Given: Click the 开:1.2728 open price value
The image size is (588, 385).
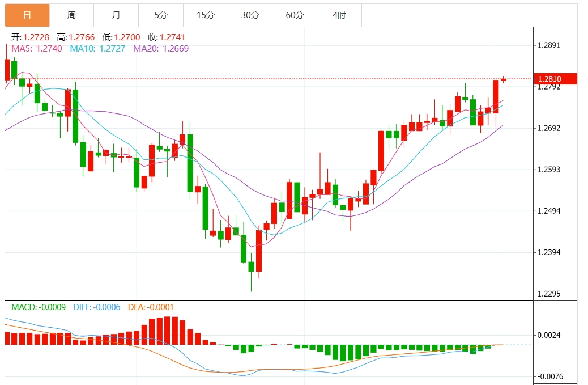Looking at the screenshot, I should coord(30,37).
